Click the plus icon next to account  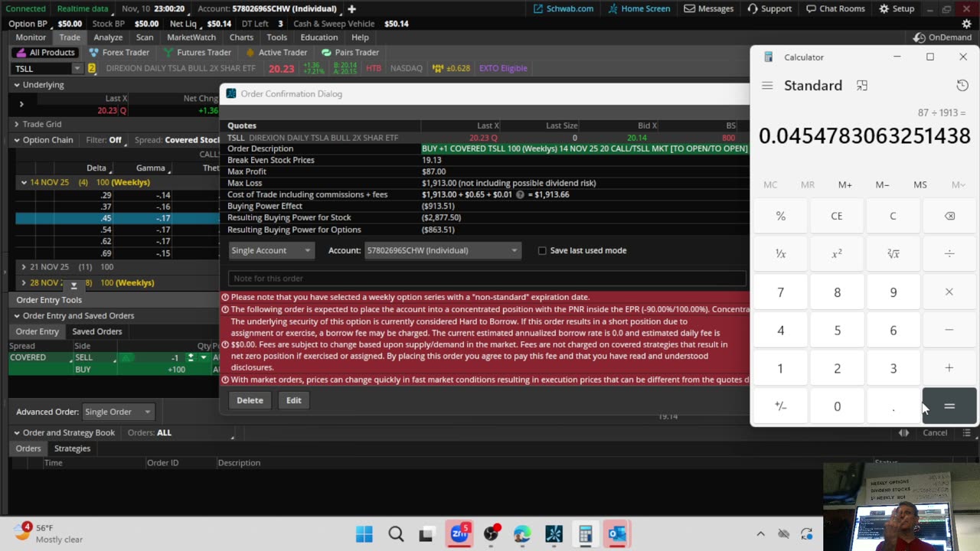(x=351, y=8)
